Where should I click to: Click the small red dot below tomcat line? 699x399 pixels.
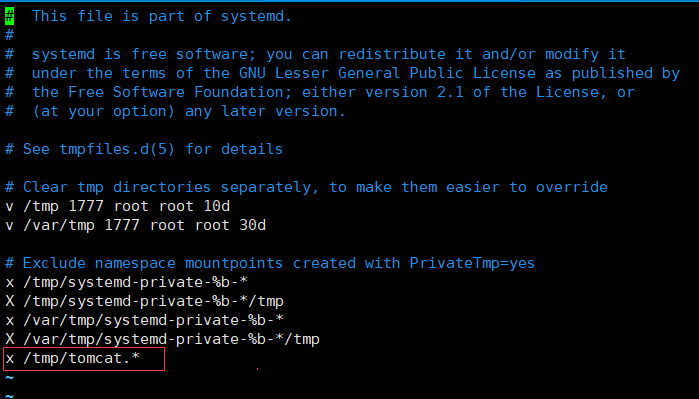[258, 369]
